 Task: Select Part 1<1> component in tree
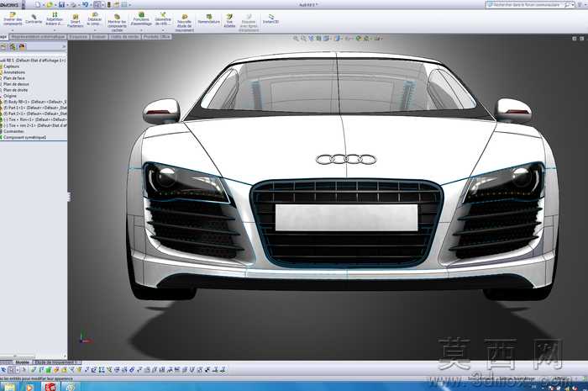point(35,108)
